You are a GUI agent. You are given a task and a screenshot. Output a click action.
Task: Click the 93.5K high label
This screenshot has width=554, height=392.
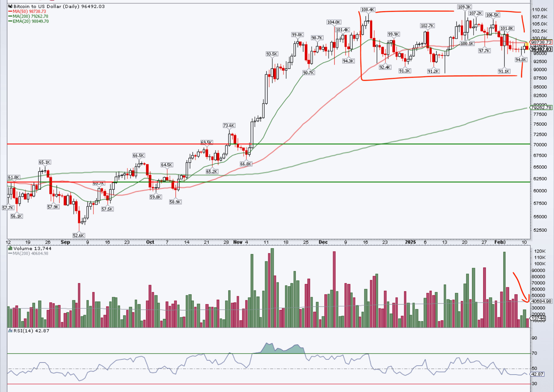click(x=272, y=54)
